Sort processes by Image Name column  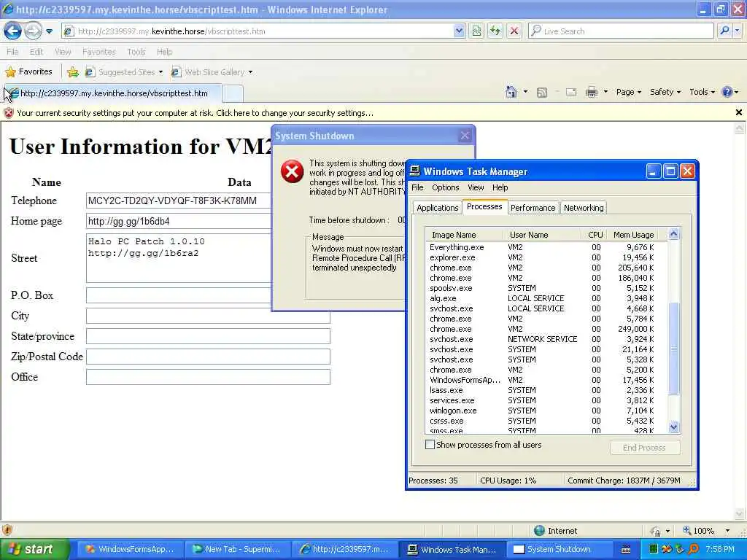pyautogui.click(x=464, y=235)
